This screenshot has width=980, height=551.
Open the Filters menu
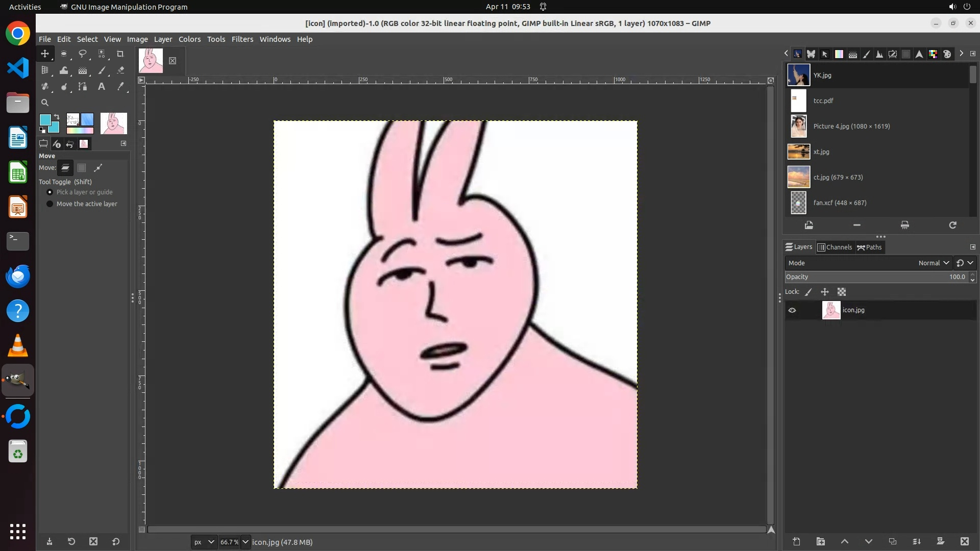point(242,39)
